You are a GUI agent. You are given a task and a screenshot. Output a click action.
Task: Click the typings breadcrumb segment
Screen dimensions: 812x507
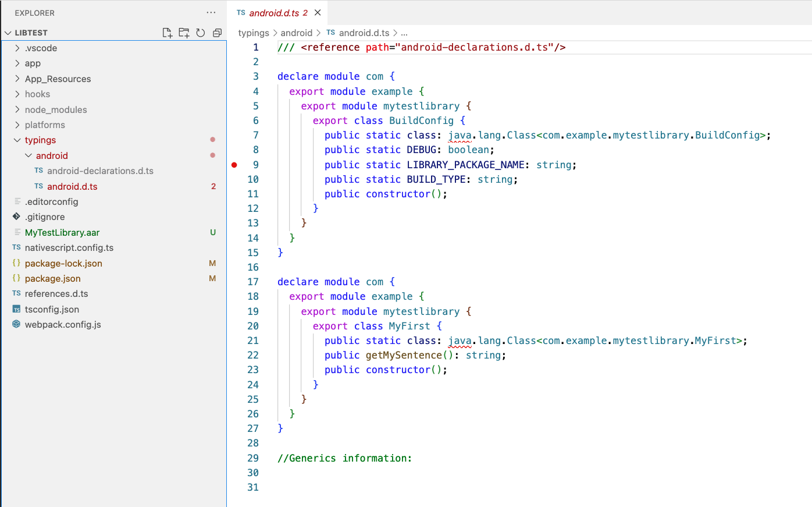254,33
